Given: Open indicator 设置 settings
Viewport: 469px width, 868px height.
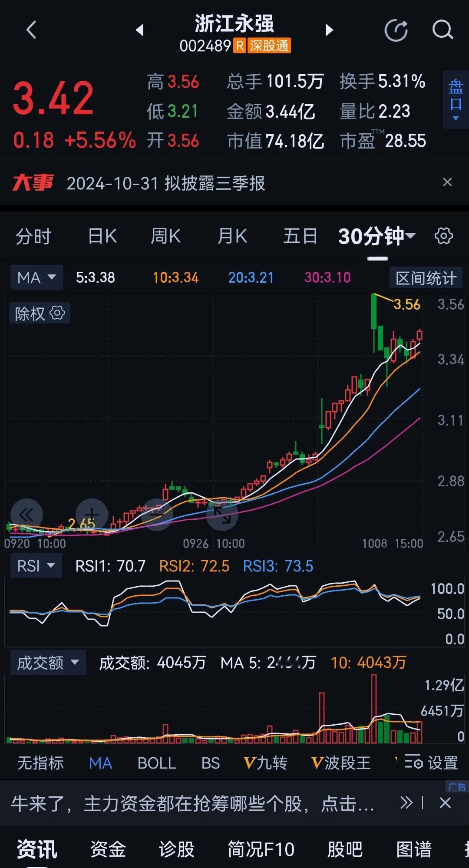Looking at the screenshot, I should tap(431, 763).
